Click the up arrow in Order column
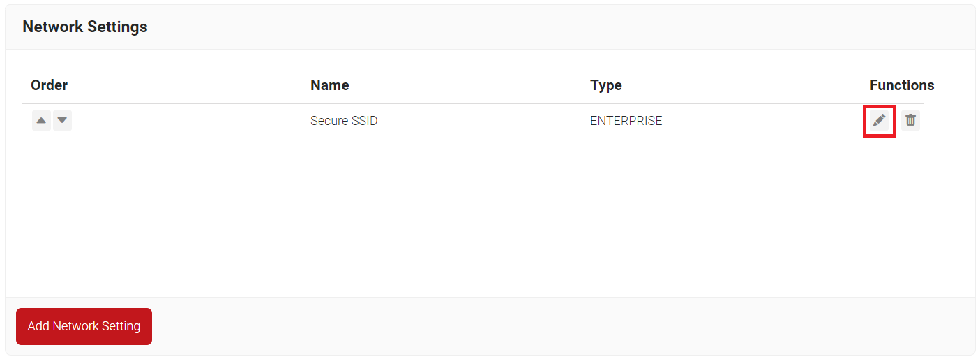 pos(41,121)
